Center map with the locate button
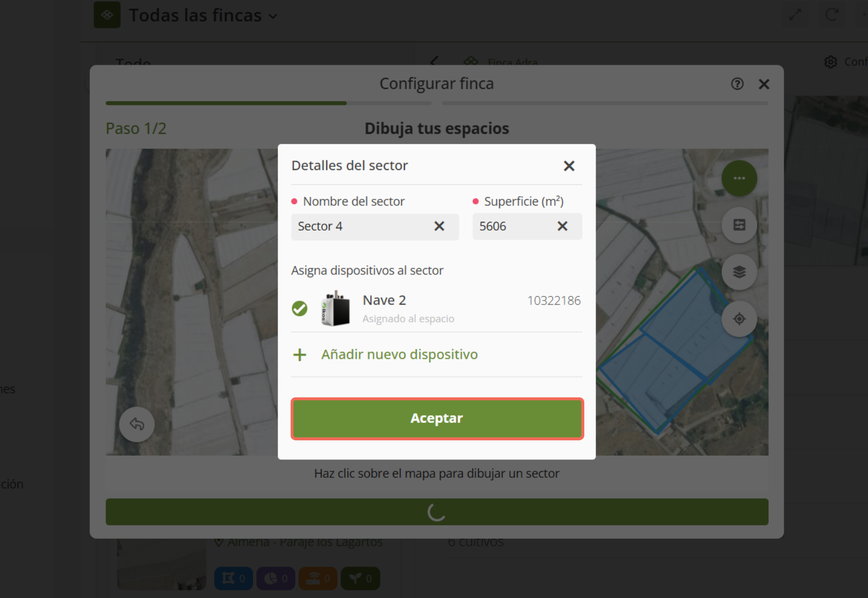868x598 pixels. (x=739, y=319)
